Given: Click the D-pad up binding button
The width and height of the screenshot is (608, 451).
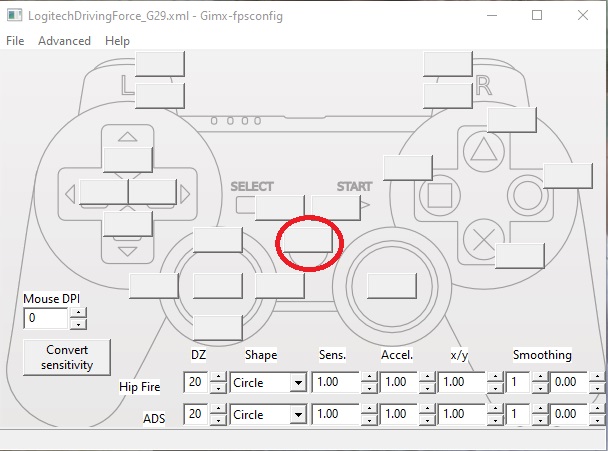Looking at the screenshot, I should point(128,159).
